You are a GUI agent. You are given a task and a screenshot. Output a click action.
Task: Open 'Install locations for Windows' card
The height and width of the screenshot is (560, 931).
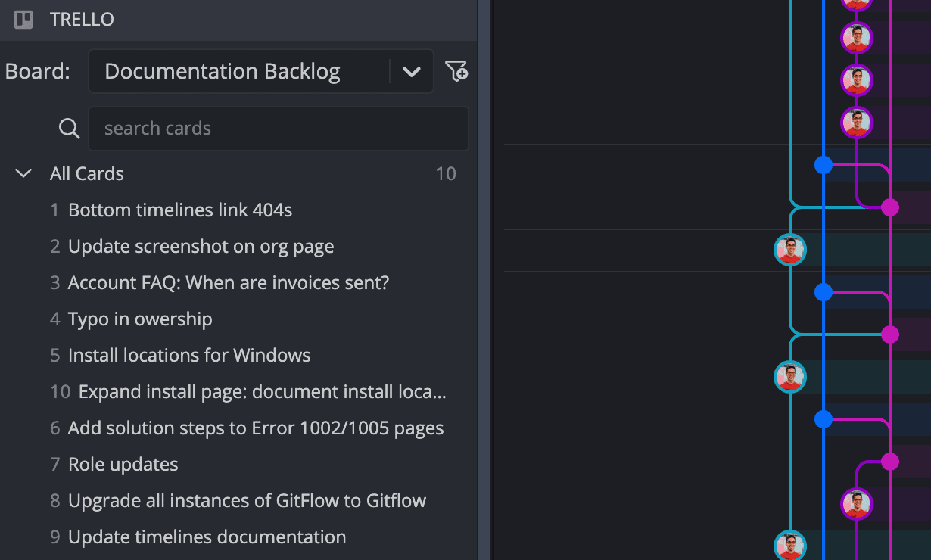point(189,356)
